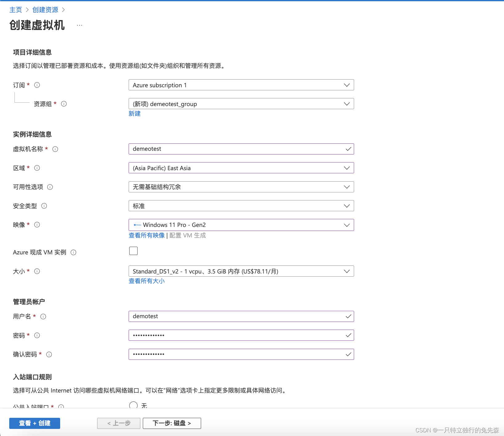
Task: Click the 上一步 button
Action: click(119, 423)
